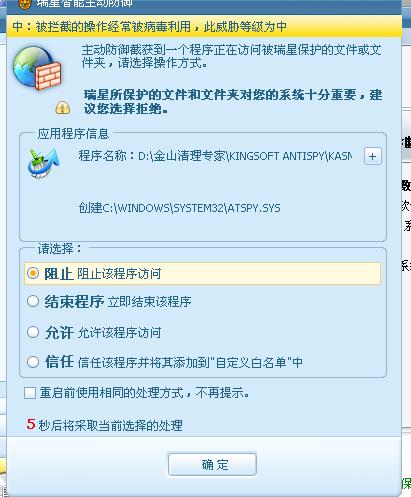Click the 瑞星智能主动防御 title bar
Viewport: 411px width, 497px height.
(204, 5)
